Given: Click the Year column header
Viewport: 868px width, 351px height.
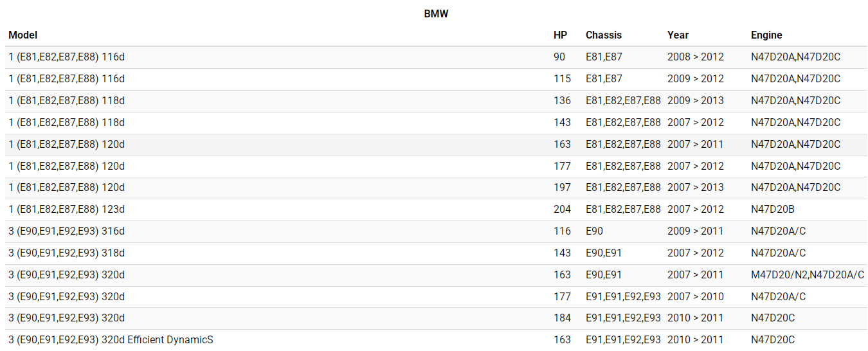Looking at the screenshot, I should 678,35.
